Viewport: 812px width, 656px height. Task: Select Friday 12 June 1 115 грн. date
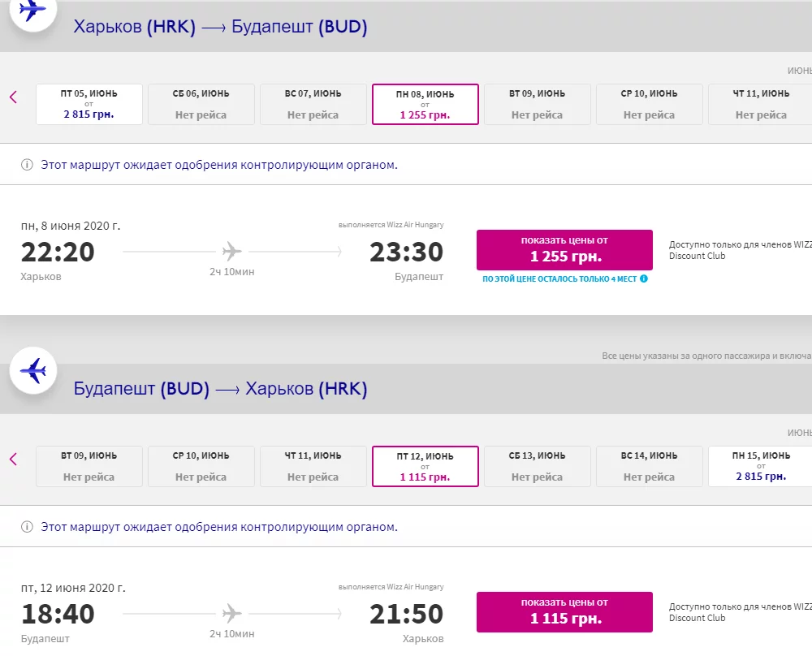(x=425, y=466)
